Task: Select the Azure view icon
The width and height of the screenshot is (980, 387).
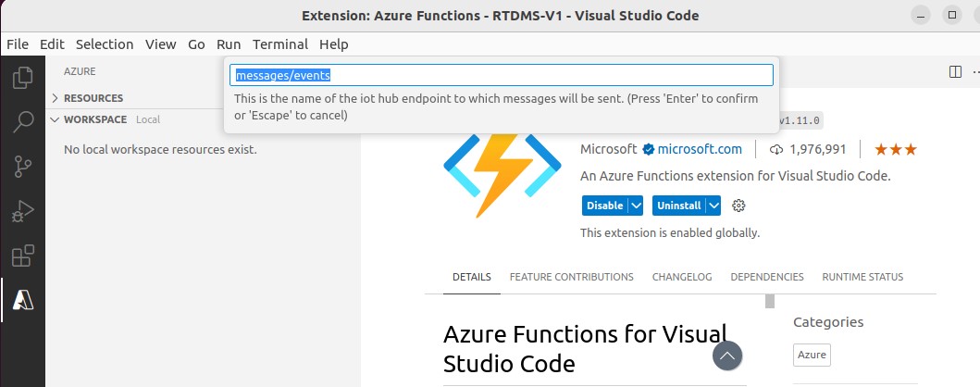Action: [x=22, y=301]
